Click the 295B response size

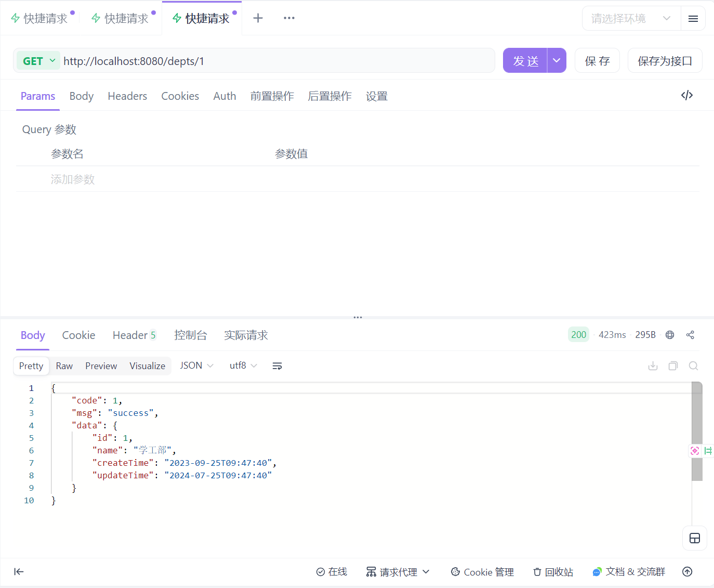[645, 335]
